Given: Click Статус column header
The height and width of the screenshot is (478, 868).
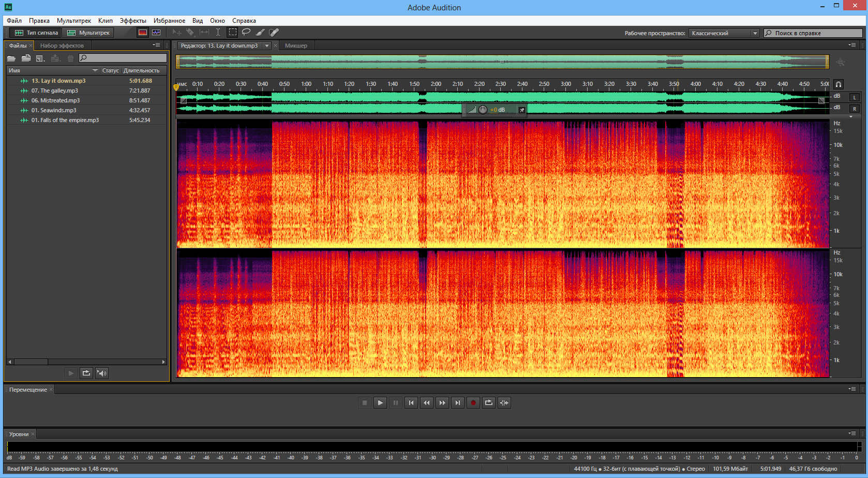Looking at the screenshot, I should click(110, 70).
